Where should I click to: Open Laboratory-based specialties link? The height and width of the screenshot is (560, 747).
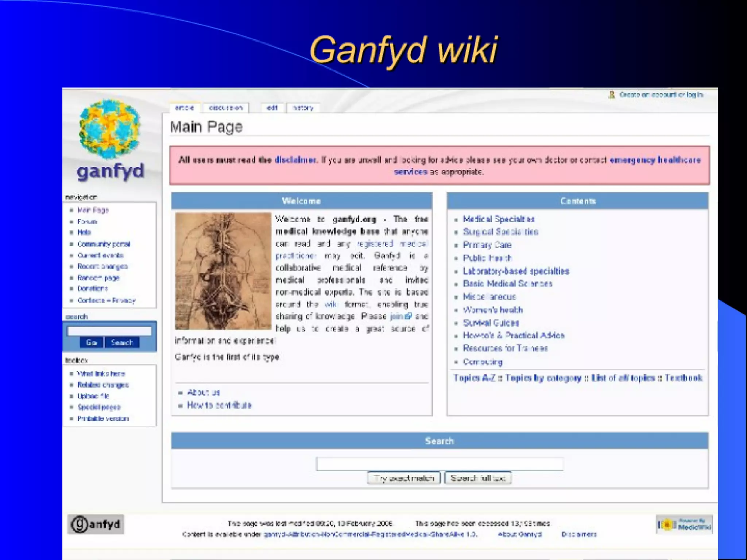point(516,271)
